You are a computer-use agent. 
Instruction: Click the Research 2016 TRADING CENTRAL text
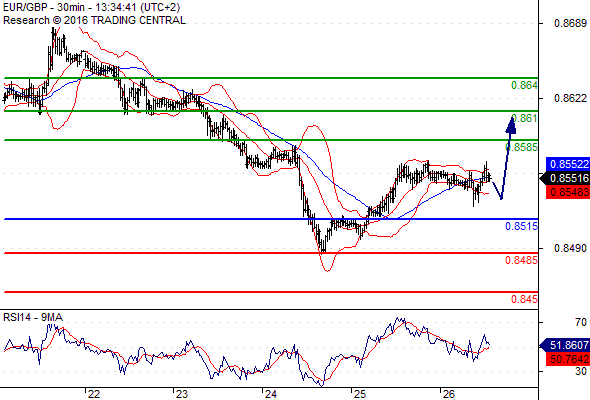[x=94, y=20]
